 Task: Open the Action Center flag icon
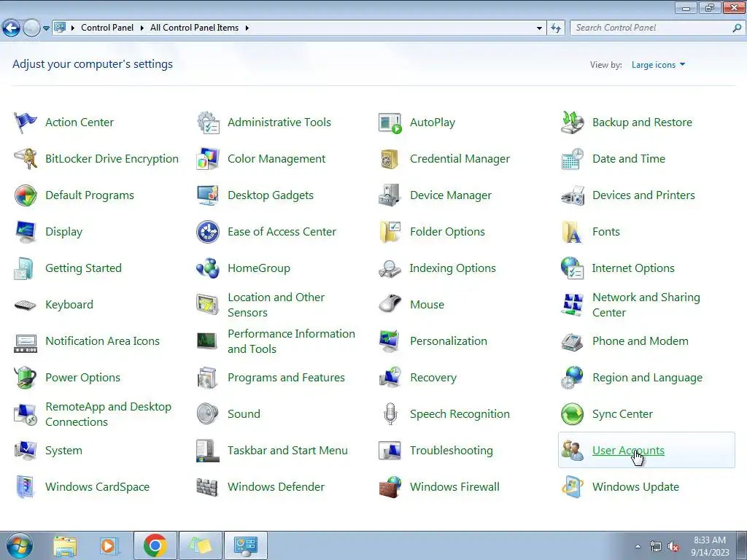click(26, 122)
